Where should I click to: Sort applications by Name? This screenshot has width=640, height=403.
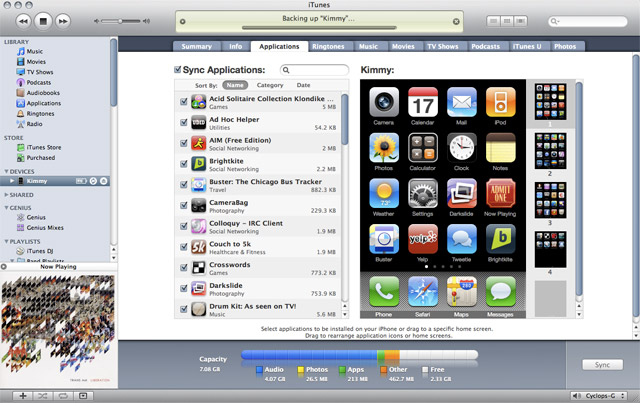[x=235, y=85]
